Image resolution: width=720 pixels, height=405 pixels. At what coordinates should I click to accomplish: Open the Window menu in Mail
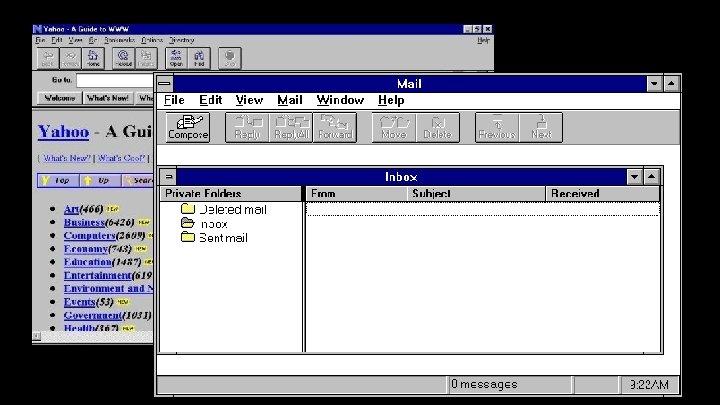point(340,100)
